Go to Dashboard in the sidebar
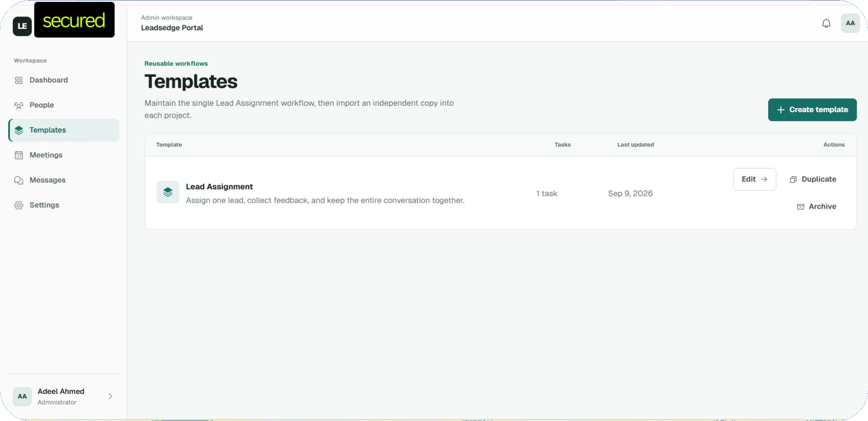868x421 pixels. click(x=64, y=80)
